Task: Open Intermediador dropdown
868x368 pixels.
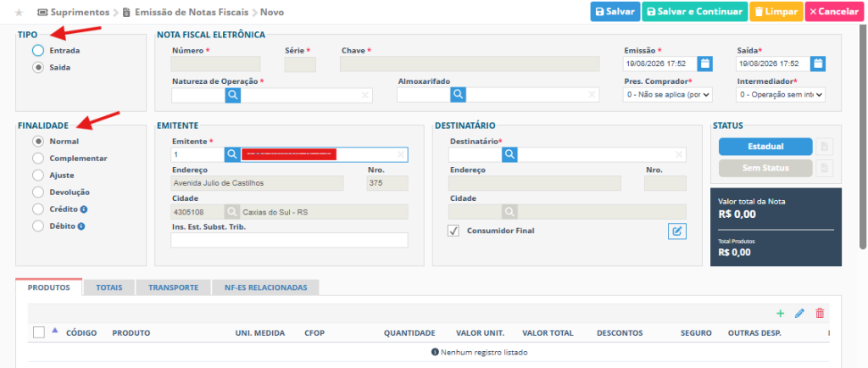Action: tap(781, 95)
